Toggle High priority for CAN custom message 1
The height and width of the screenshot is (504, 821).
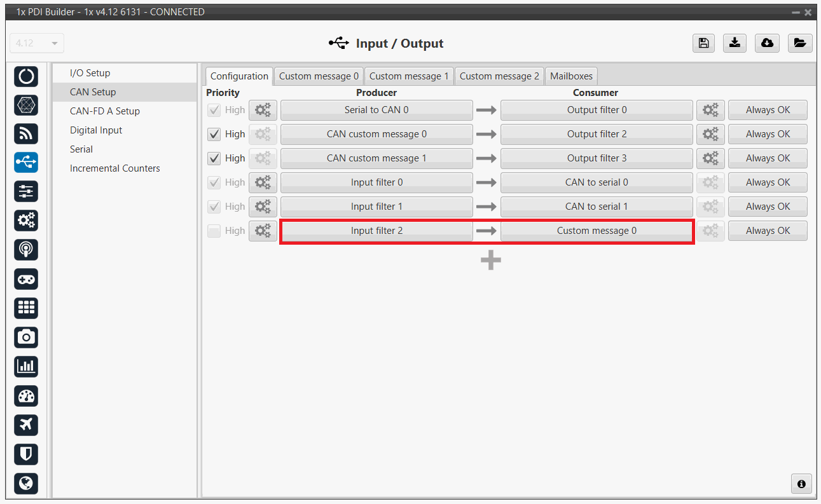coord(215,158)
